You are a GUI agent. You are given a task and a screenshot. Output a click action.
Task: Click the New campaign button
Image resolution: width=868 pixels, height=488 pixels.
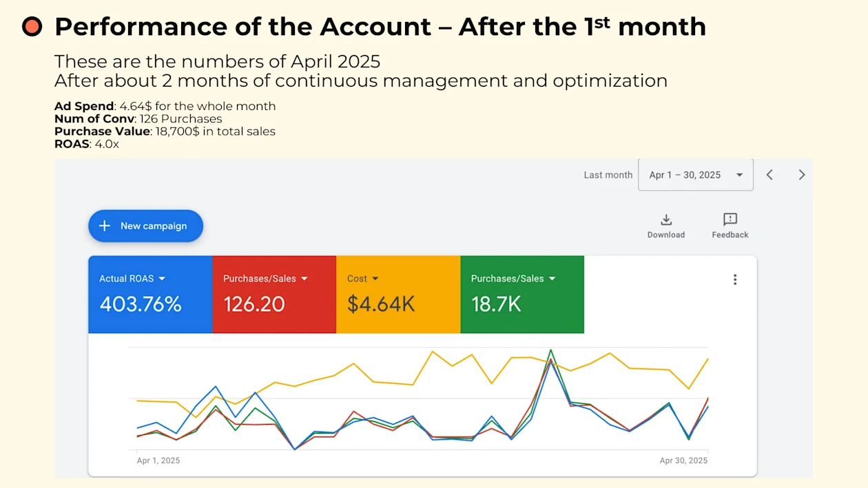tap(145, 226)
